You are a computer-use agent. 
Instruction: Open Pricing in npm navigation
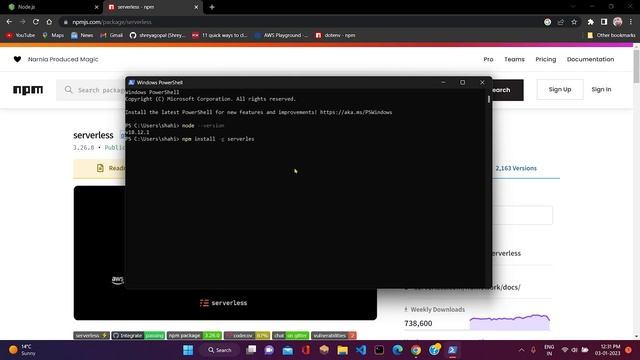click(x=546, y=59)
